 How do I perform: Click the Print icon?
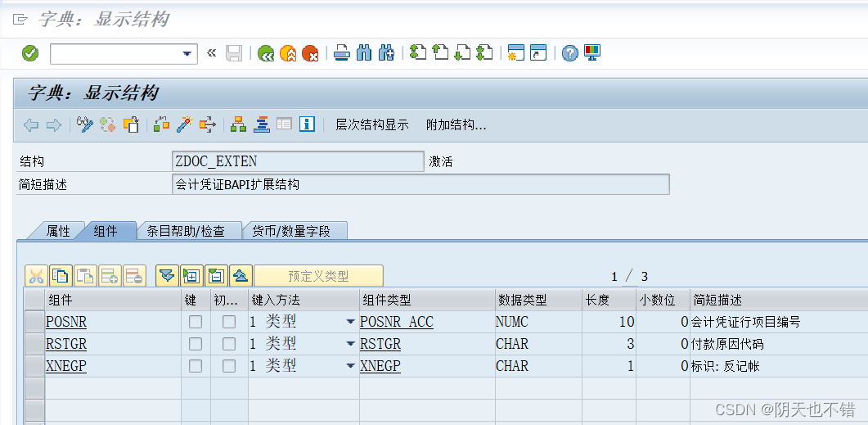342,54
